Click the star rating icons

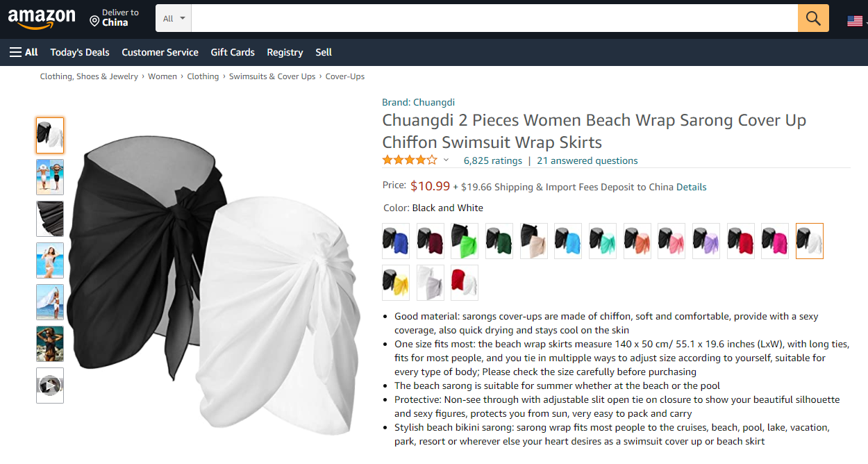(x=410, y=160)
